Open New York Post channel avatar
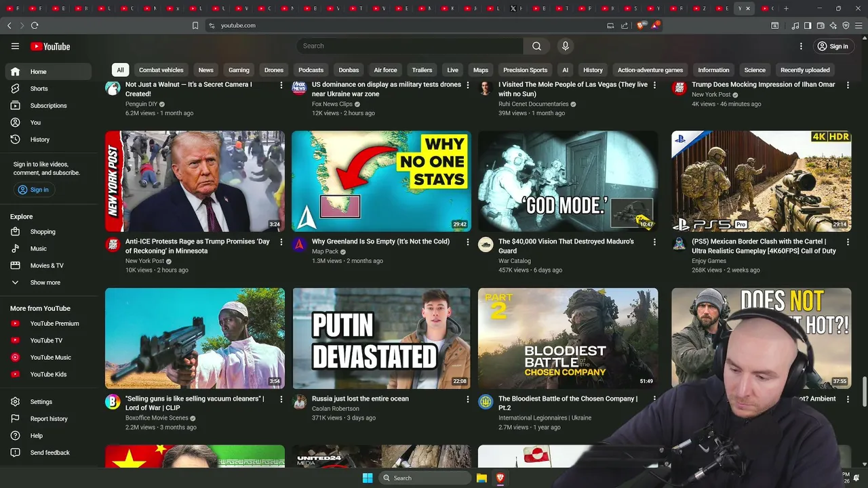Image resolution: width=868 pixels, height=488 pixels. [x=113, y=245]
